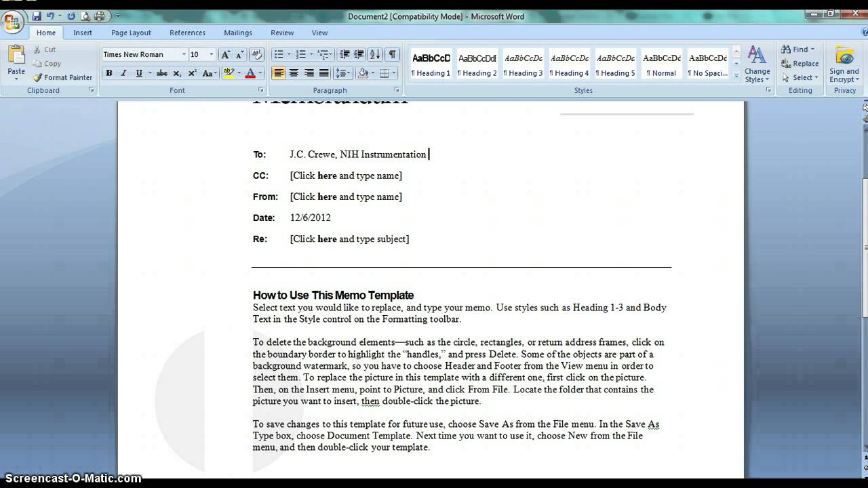The width and height of the screenshot is (868, 488).
Task: Click the Redo icon
Action: click(x=72, y=16)
